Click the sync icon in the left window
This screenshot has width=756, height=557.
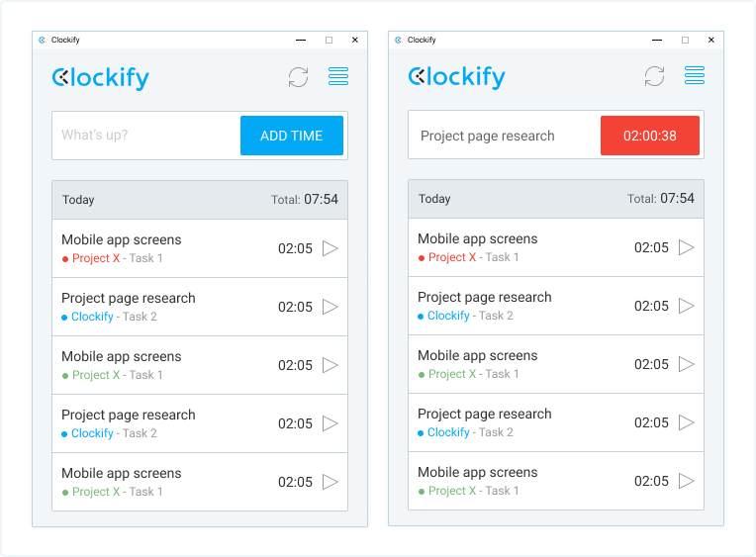pos(298,77)
